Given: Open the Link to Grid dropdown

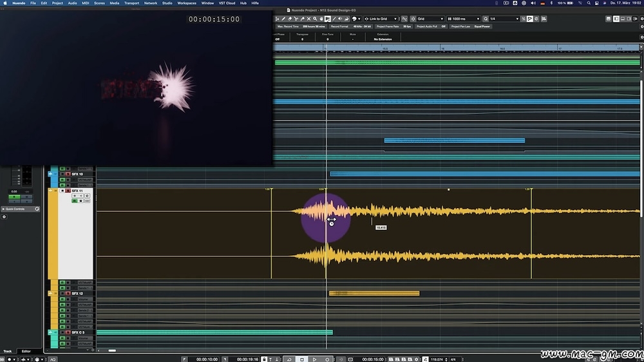Looking at the screenshot, I should point(381,19).
